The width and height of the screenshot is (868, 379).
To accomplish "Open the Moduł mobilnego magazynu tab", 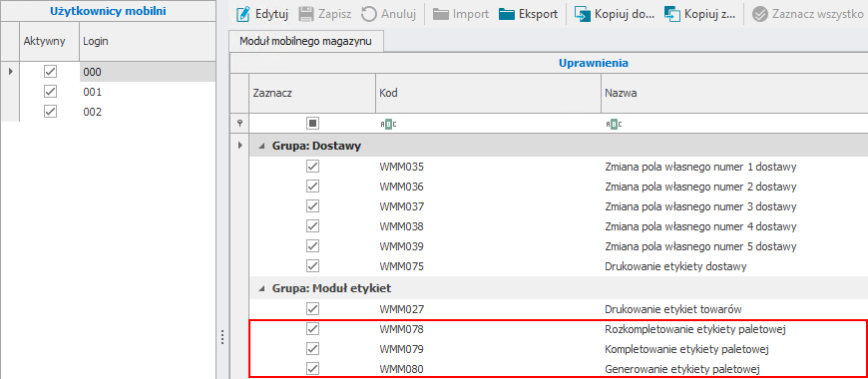I will point(305,42).
